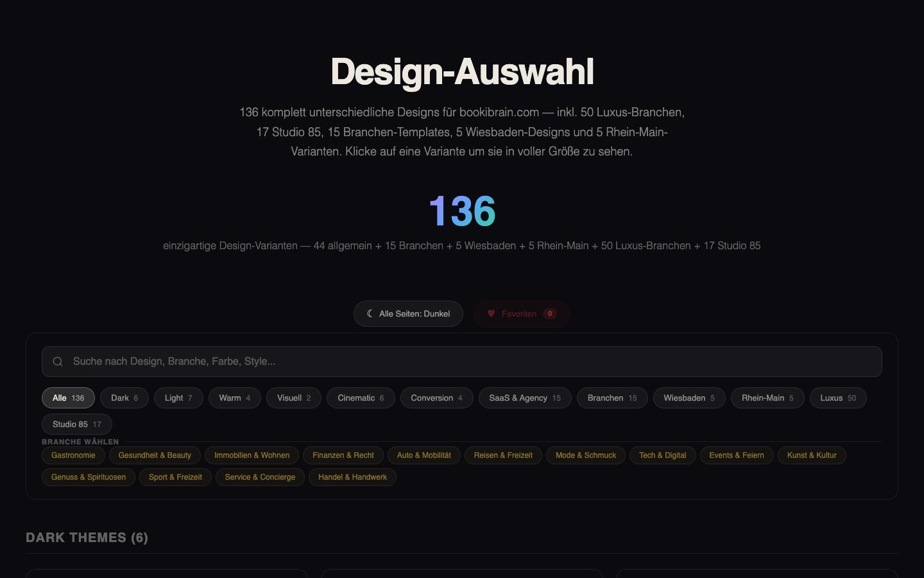
Task: Filter by Dark themes
Action: coord(124,398)
